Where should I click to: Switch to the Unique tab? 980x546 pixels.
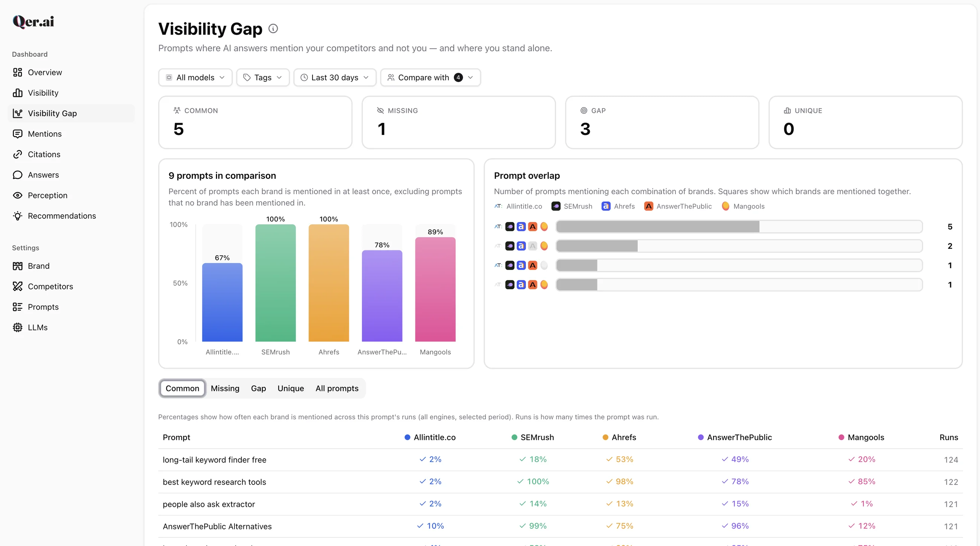pos(291,388)
